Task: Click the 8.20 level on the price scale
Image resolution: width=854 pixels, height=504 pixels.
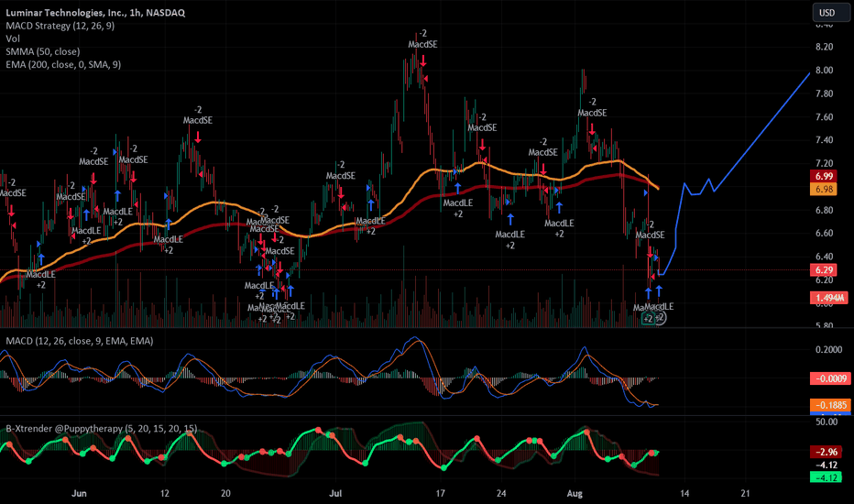Action: 824,47
